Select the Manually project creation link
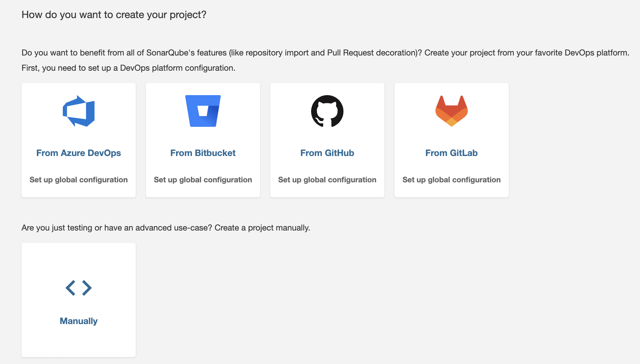640x364 pixels. 79,321
